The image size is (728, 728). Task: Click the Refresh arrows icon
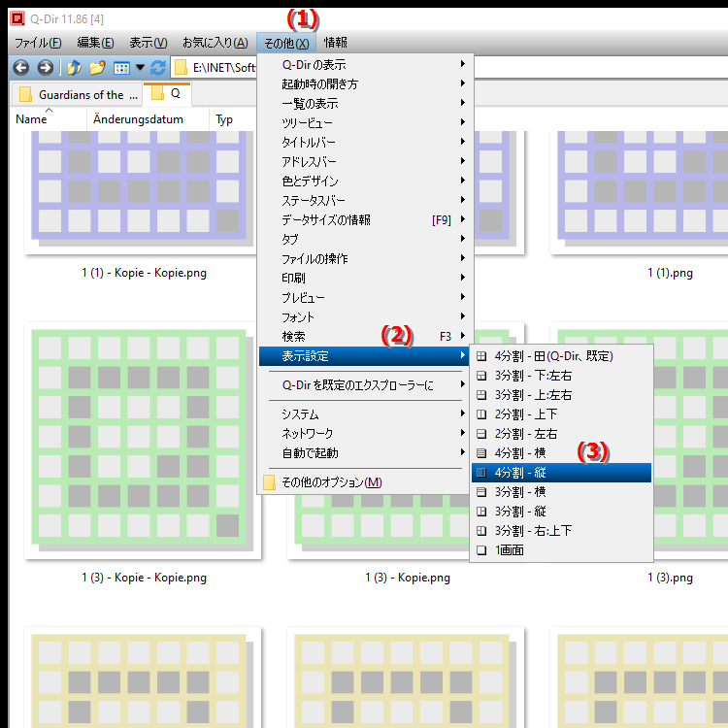pyautogui.click(x=158, y=68)
